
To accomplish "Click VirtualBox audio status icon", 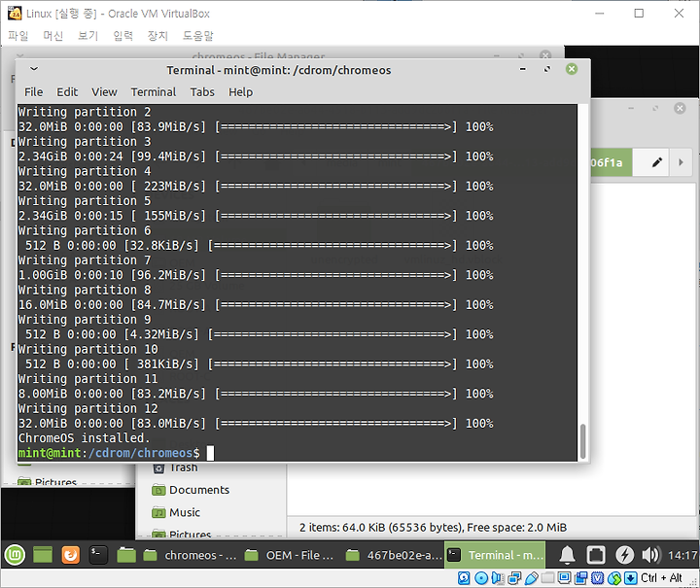I will tap(497, 578).
